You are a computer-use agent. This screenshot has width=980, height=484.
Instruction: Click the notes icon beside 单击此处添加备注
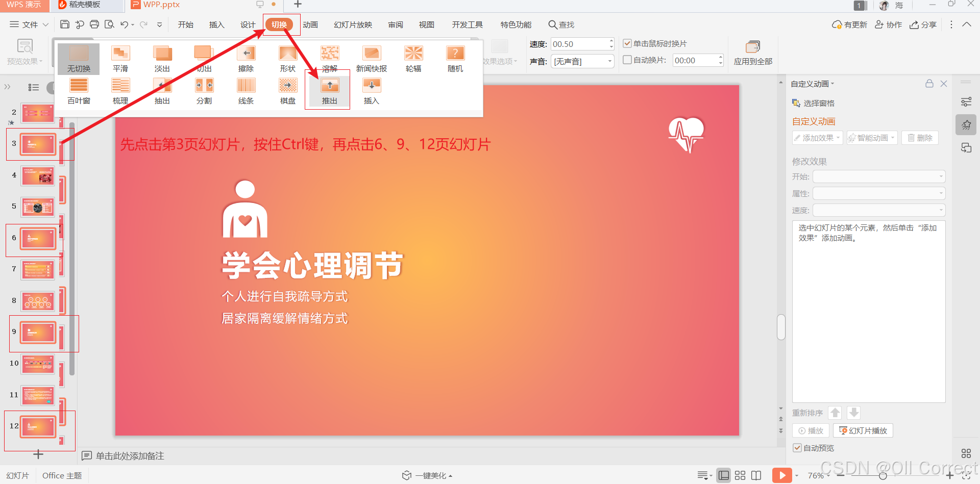coord(87,455)
